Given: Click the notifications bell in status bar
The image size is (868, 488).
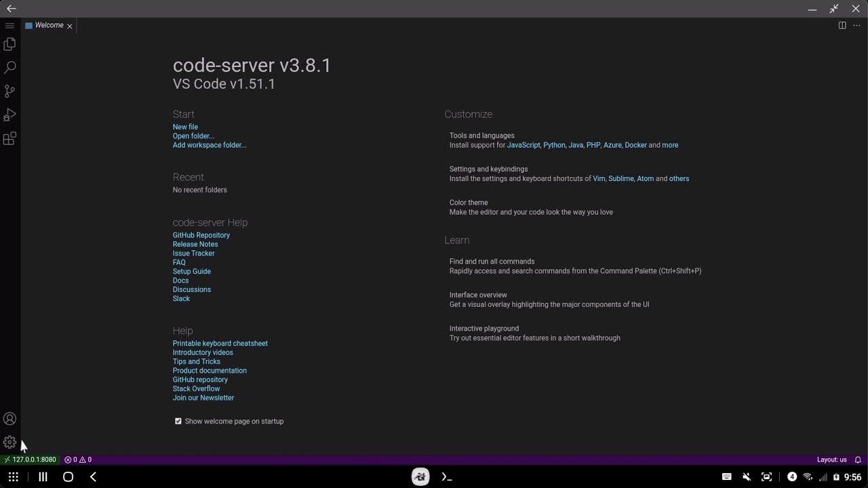Looking at the screenshot, I should coord(858,460).
